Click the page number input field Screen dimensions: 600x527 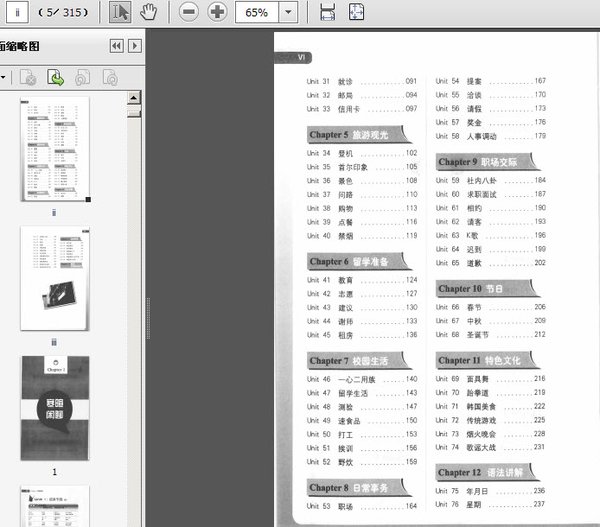[x=17, y=12]
